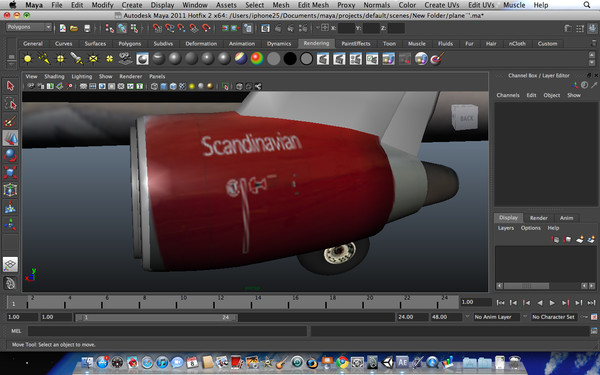Select single perspective view layout icon
600x375 pixels.
10,264
